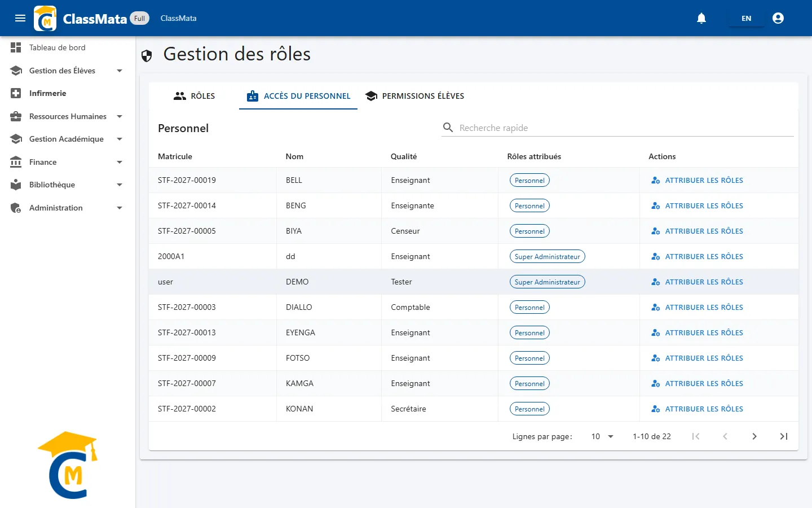Switch to the Rôles tab
The width and height of the screenshot is (812, 508).
tap(194, 96)
